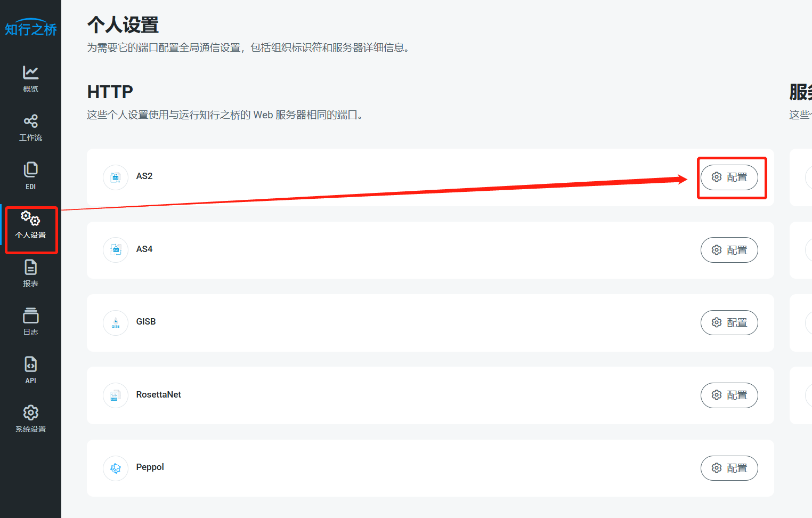This screenshot has width=812, height=518.
Task: Open the 日志 logs page
Action: (x=30, y=321)
